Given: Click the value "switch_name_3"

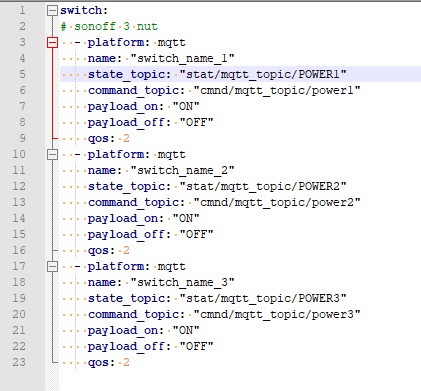Looking at the screenshot, I should pos(182,283).
